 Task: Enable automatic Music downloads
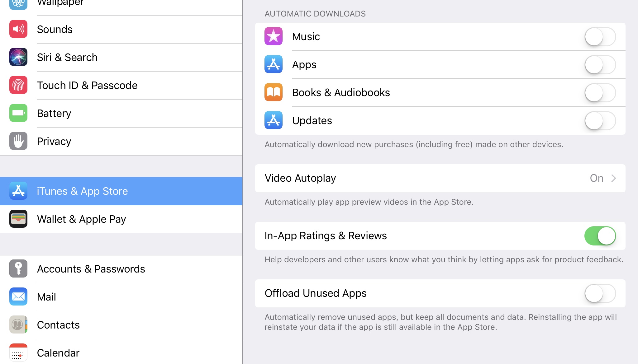click(600, 37)
